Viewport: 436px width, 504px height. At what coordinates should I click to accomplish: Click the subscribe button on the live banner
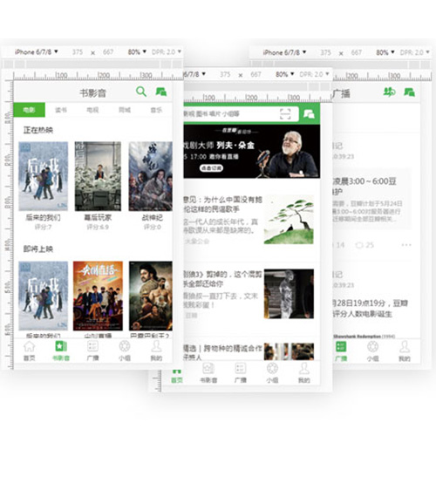(211, 167)
